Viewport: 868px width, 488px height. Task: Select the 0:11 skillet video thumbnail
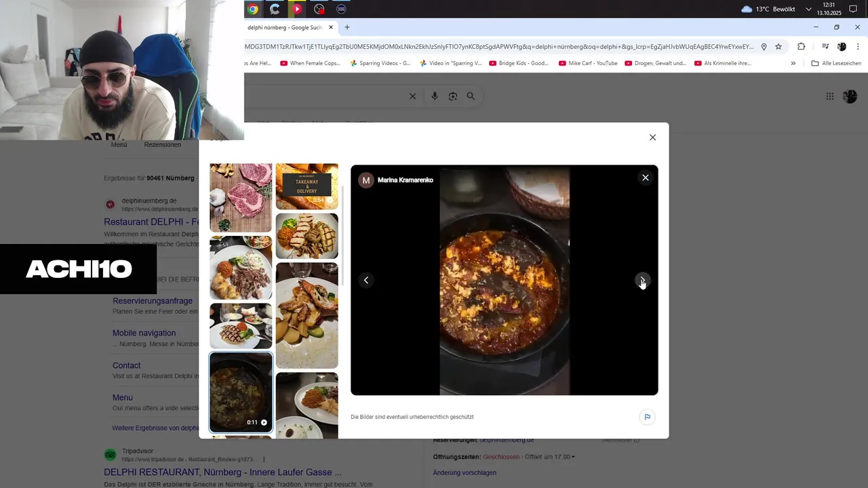241,392
